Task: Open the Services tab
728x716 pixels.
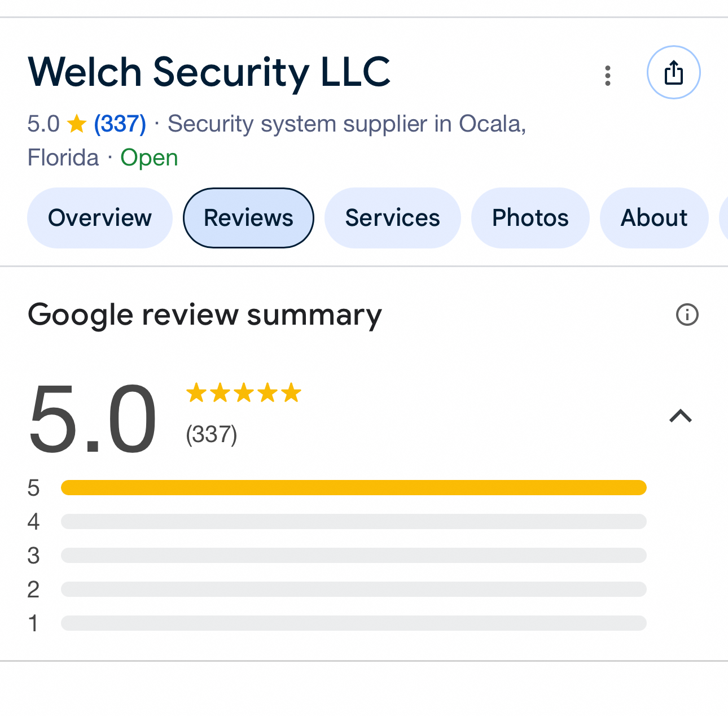Action: pos(392,218)
